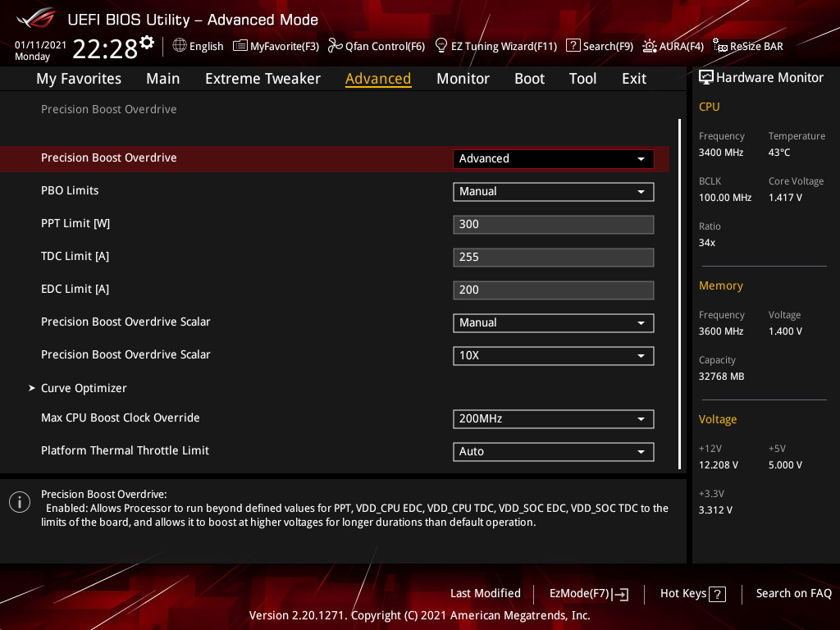This screenshot has height=630, width=840.
Task: Open the Precision Boost Overdrive Advanced dropdown
Action: (x=553, y=159)
